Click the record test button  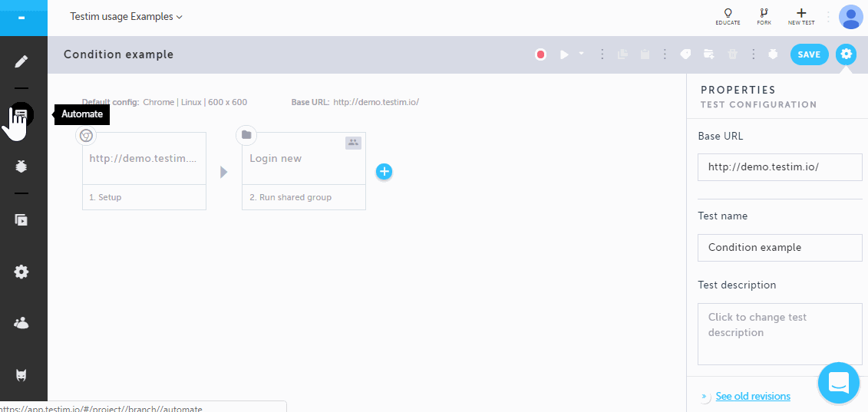coord(541,54)
